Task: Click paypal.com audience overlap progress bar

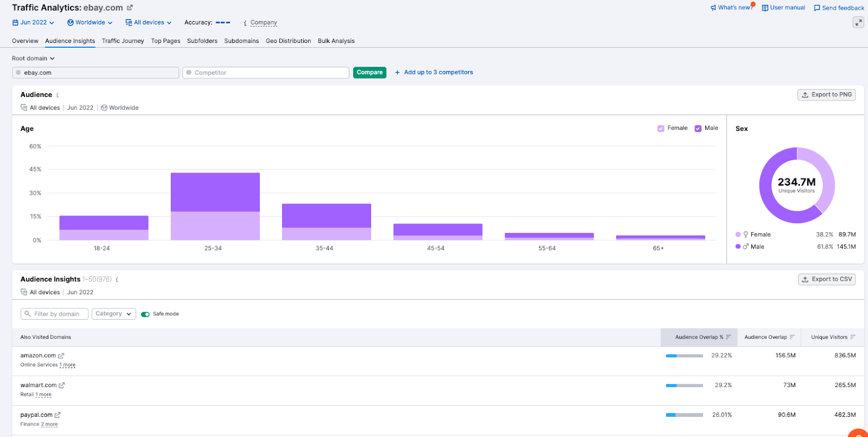Action: click(x=685, y=415)
